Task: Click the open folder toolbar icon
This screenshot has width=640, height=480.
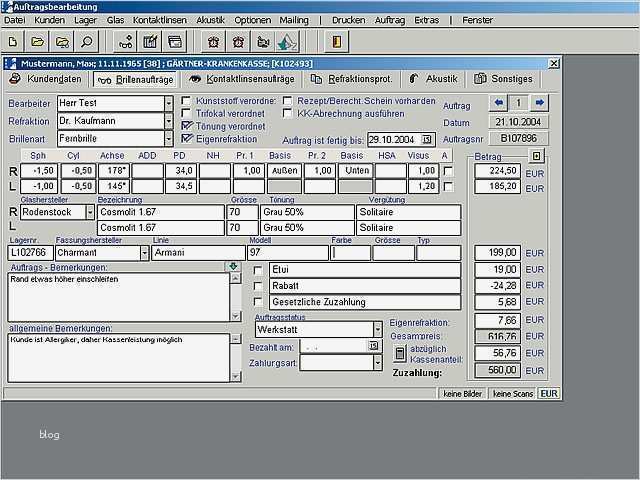Action: (37, 42)
